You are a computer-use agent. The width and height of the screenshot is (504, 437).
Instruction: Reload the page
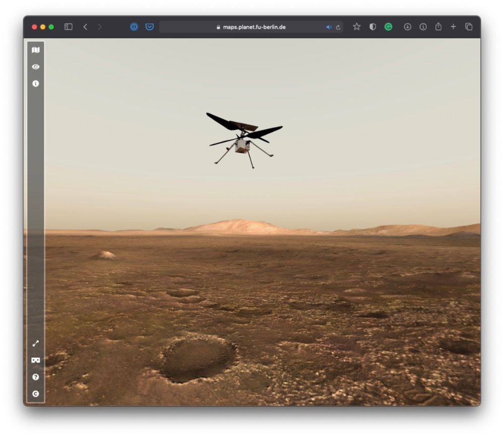pos(338,27)
